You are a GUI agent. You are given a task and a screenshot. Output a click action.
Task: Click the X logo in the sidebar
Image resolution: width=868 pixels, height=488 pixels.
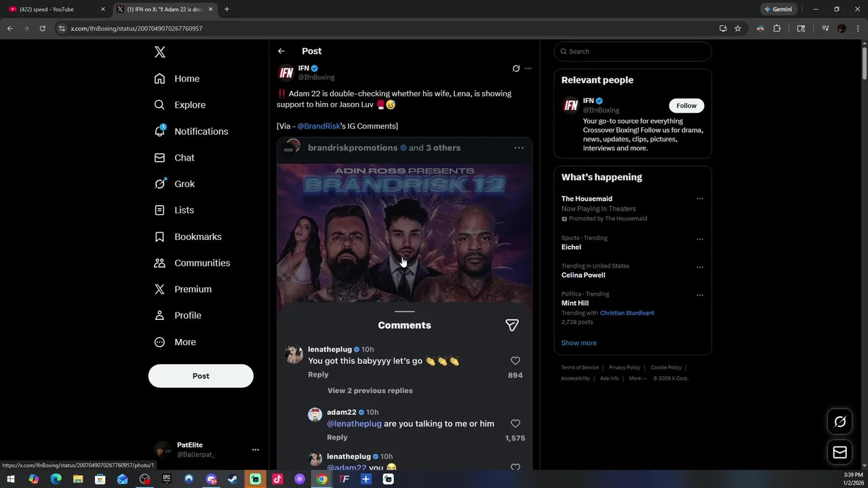[160, 52]
